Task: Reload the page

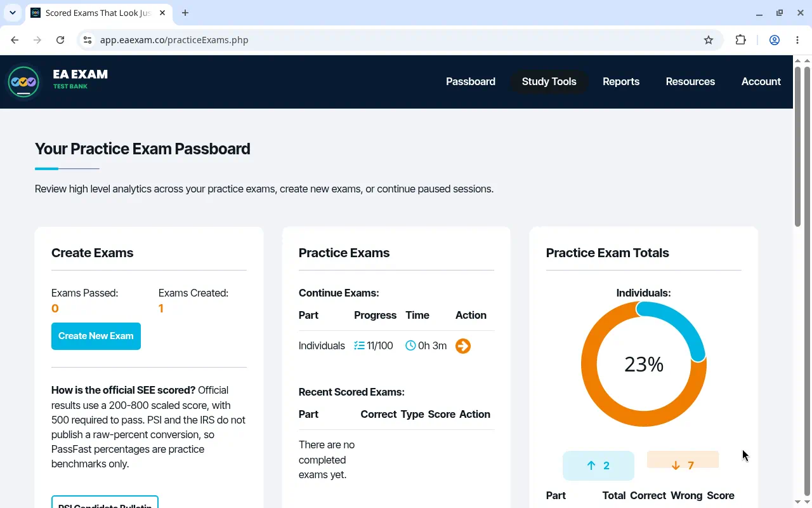Action: click(x=60, y=40)
